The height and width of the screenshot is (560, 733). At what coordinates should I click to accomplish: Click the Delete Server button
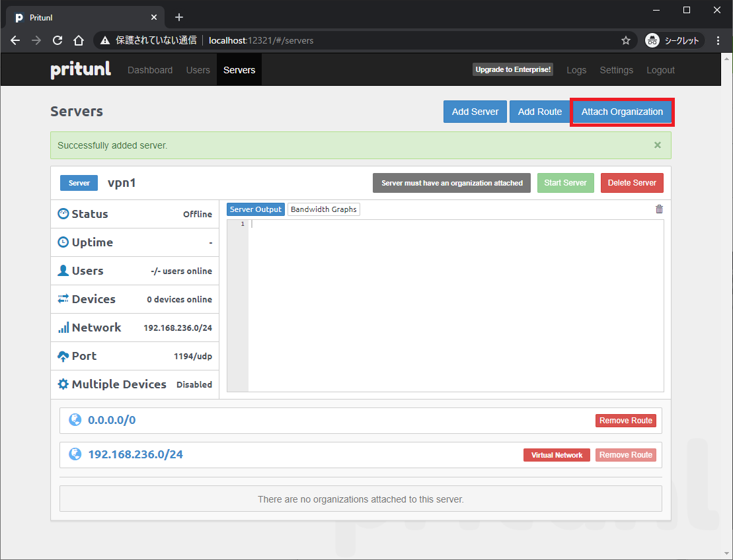point(632,183)
